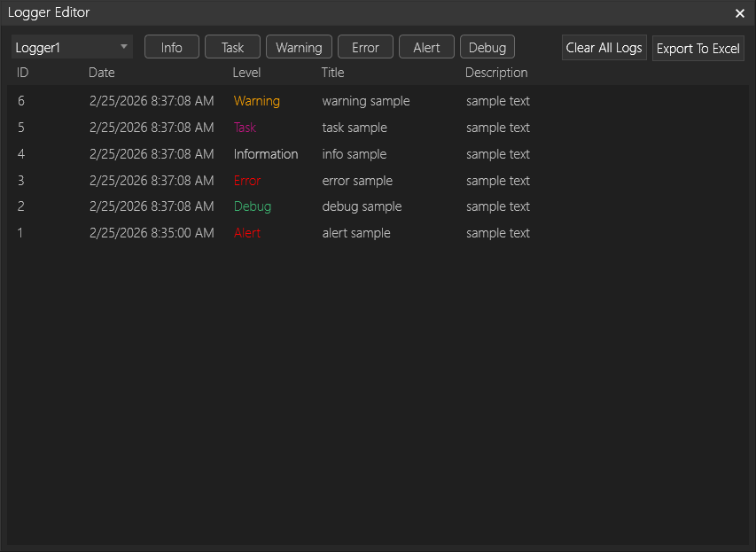Click 'sample text' in the Warning row
756x552 pixels.
point(498,101)
